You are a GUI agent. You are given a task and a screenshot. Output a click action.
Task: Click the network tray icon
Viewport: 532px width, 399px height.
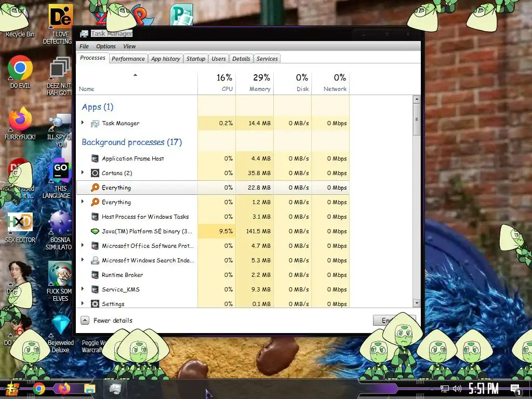(445, 389)
